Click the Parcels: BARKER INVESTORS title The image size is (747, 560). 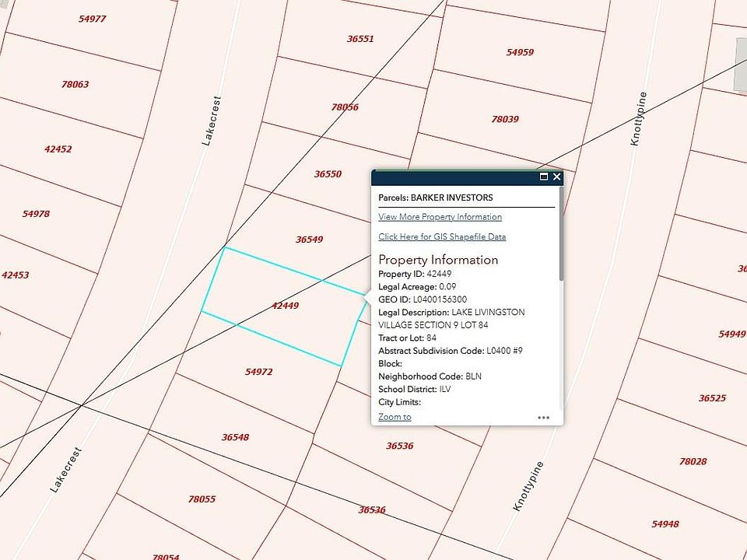(x=436, y=198)
